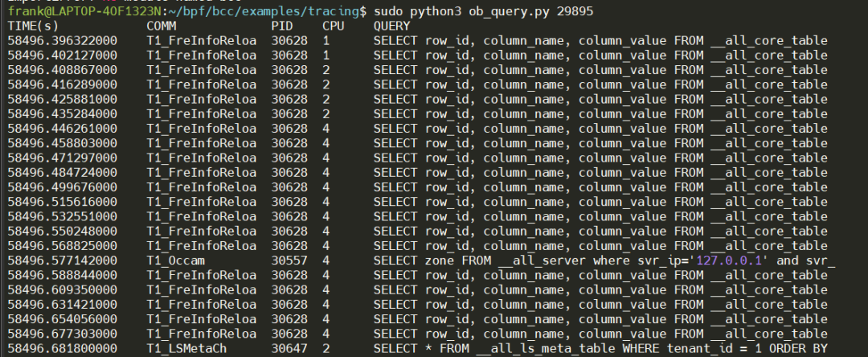The width and height of the screenshot is (868, 357).
Task: Select timestamp 58496.532551000
Action: point(63,216)
